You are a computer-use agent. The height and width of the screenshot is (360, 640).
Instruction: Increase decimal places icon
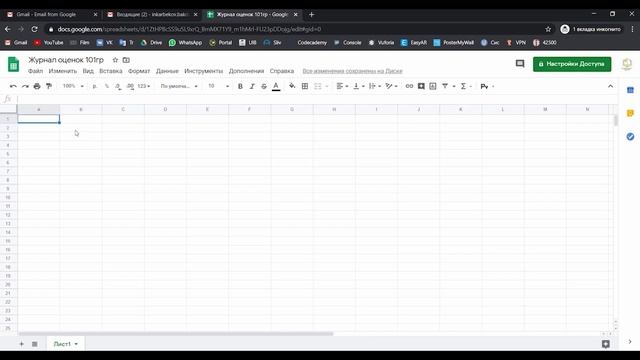[x=130, y=86]
